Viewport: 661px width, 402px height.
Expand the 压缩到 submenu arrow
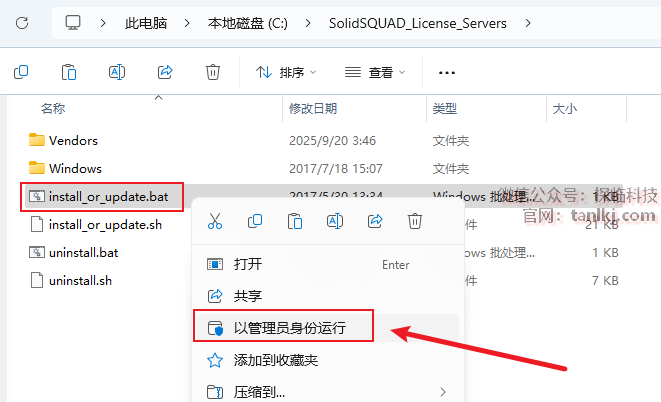pyautogui.click(x=443, y=392)
